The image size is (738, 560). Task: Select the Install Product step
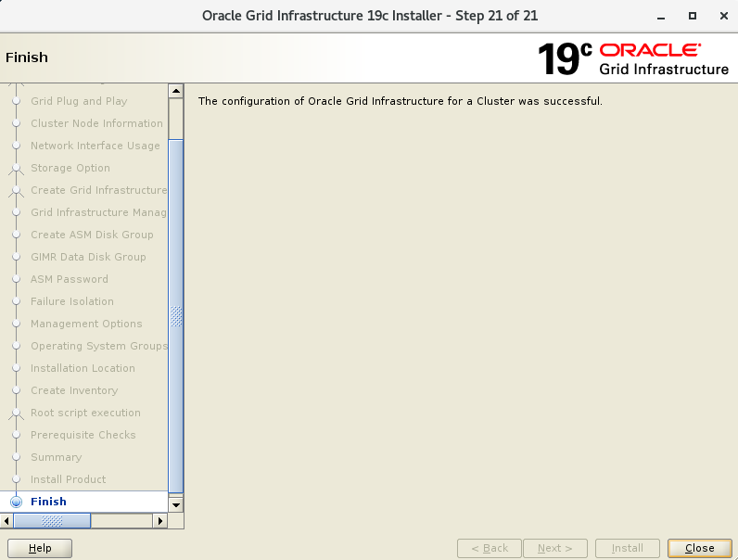[69, 479]
